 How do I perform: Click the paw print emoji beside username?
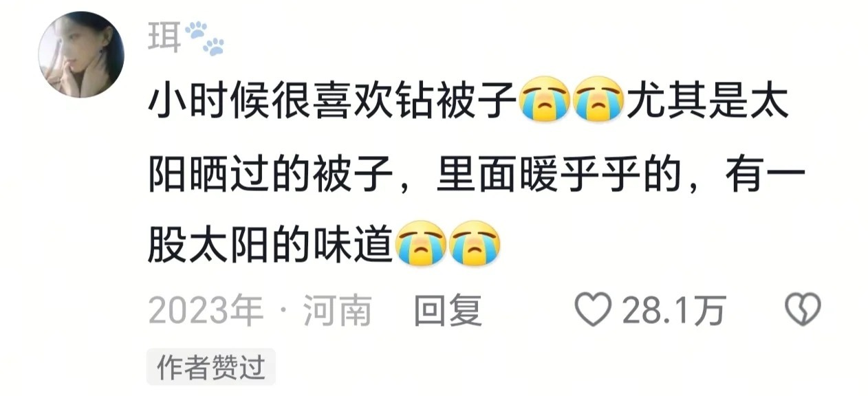pos(204,38)
